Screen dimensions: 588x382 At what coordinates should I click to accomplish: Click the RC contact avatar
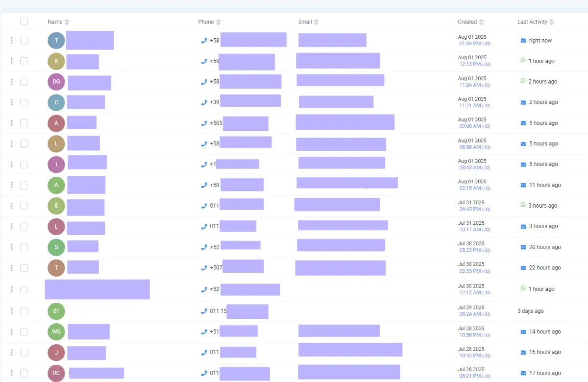coord(56,373)
